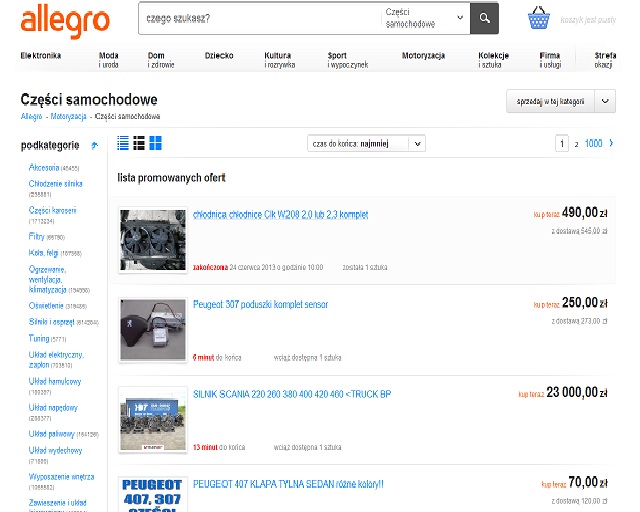Open Tuning subcategory
The width and height of the screenshot is (640, 512).
click(39, 338)
